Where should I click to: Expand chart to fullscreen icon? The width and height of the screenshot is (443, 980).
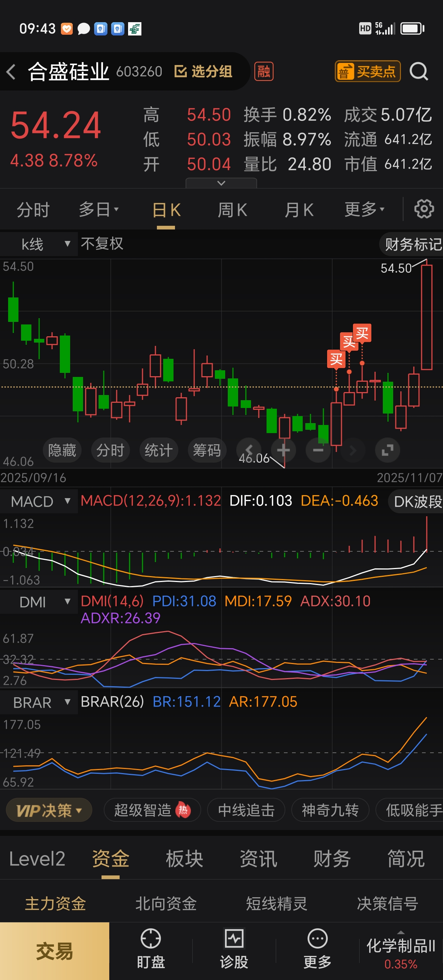(387, 450)
